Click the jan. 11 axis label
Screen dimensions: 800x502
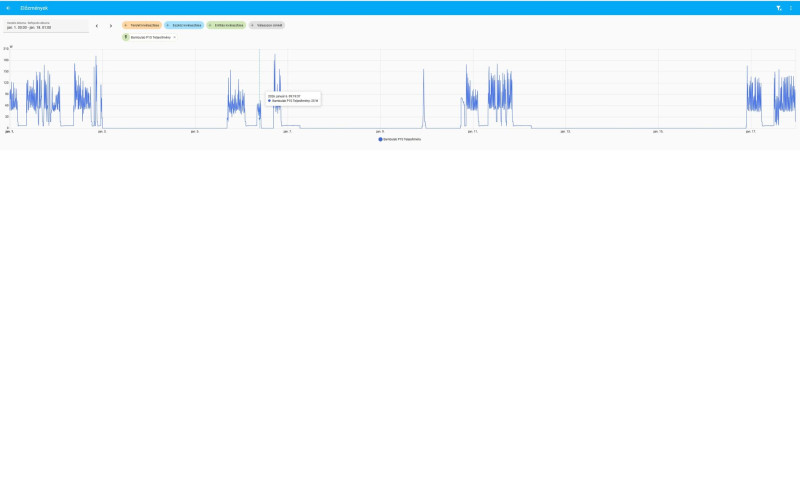pos(472,132)
